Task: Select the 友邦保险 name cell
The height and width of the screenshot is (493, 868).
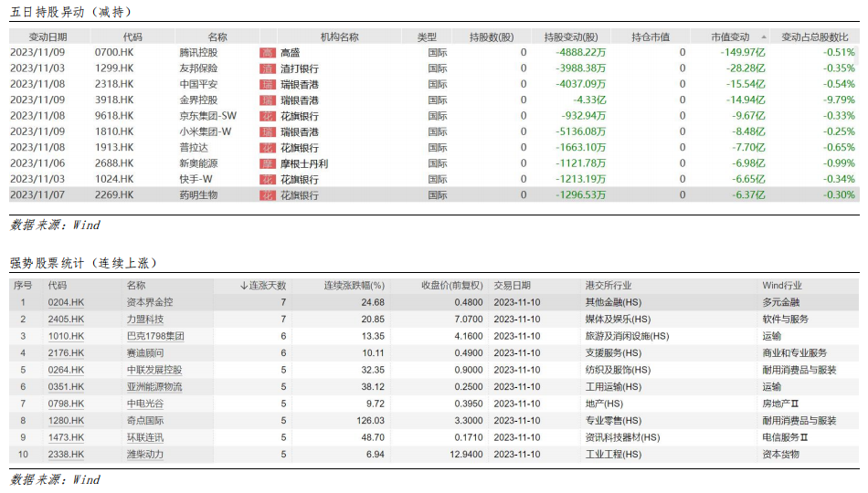Action: 198,68
